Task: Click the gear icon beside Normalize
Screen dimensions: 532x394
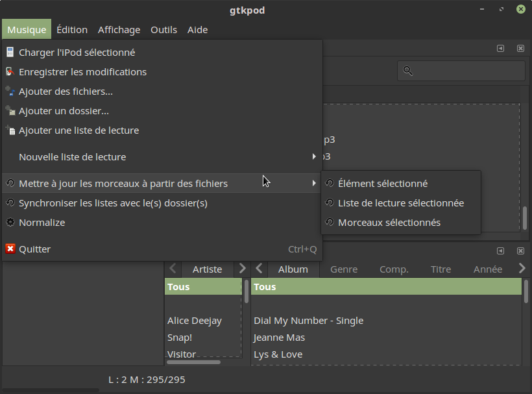Action: coord(10,223)
